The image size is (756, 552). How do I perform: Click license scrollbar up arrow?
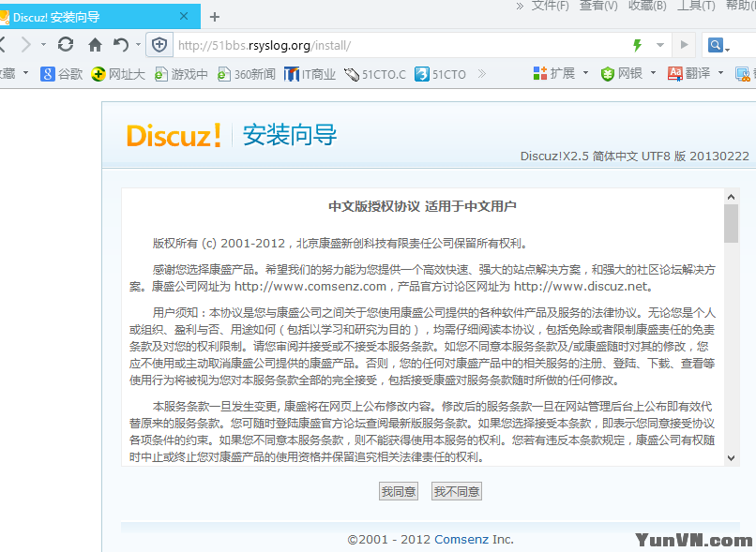[731, 197]
